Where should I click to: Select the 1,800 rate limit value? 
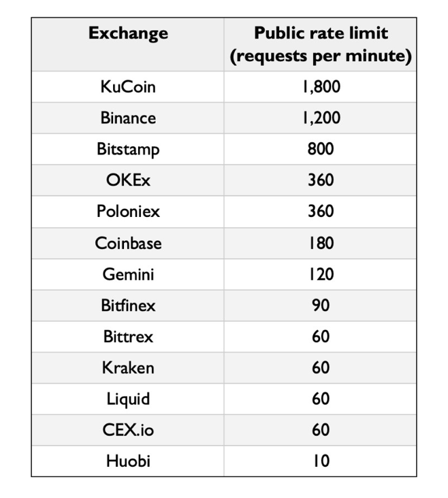[x=321, y=87]
